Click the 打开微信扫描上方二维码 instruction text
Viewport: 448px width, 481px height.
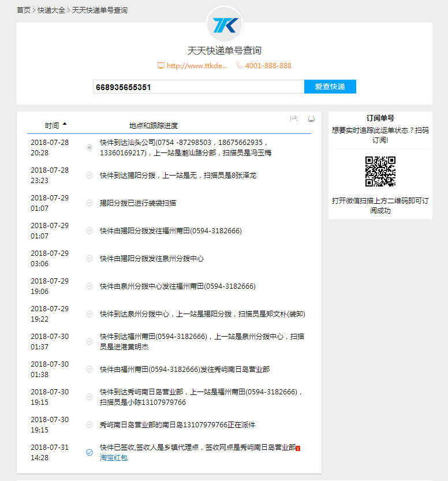[x=380, y=206]
